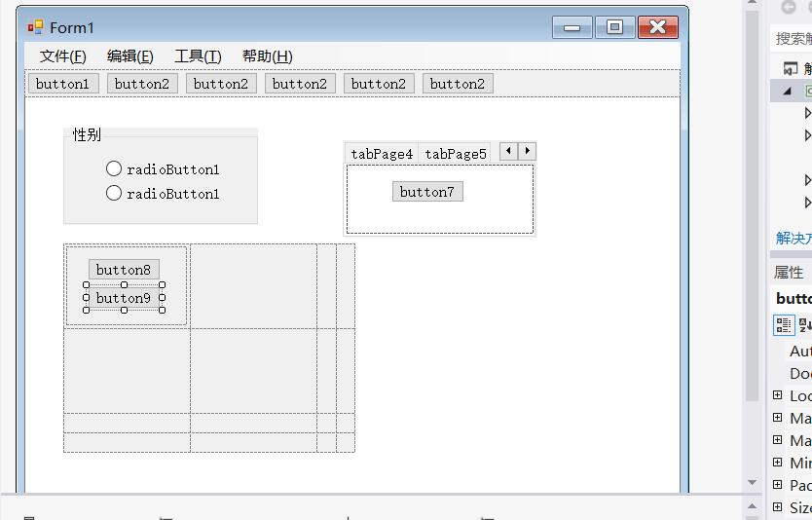
Task: Click the designer scrollbar down arrow
Action: (752, 482)
